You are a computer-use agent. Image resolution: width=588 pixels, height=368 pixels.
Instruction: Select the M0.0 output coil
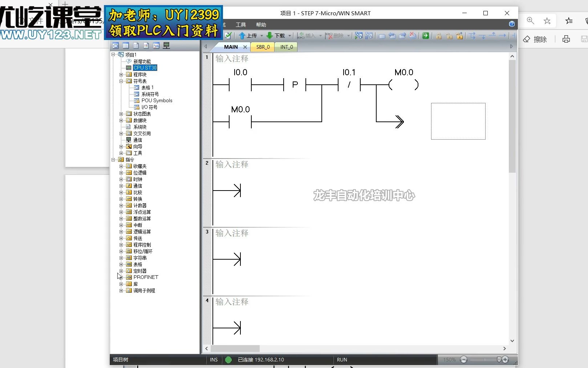404,85
